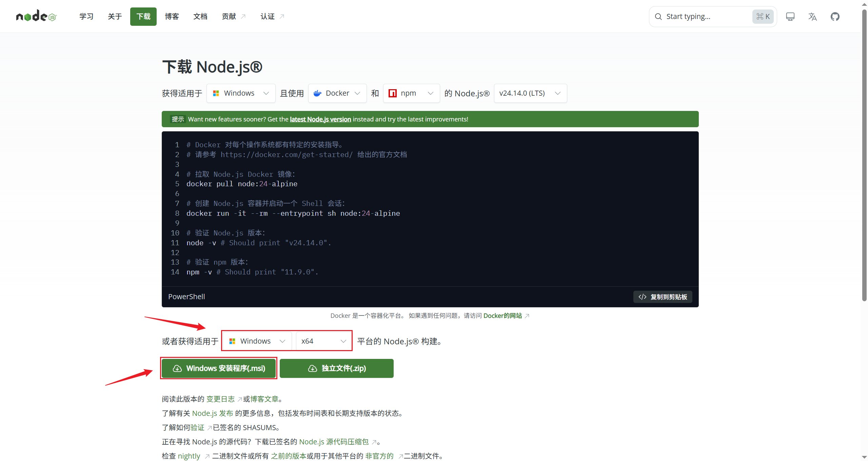The image size is (868, 461).
Task: Click the cloud icon on the .msi button
Action: [177, 368]
